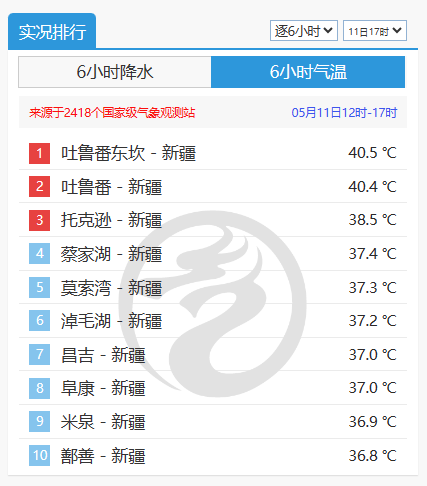427x486 pixels.
Task: Open the 逐6小时 interval dropdown
Action: 304,31
